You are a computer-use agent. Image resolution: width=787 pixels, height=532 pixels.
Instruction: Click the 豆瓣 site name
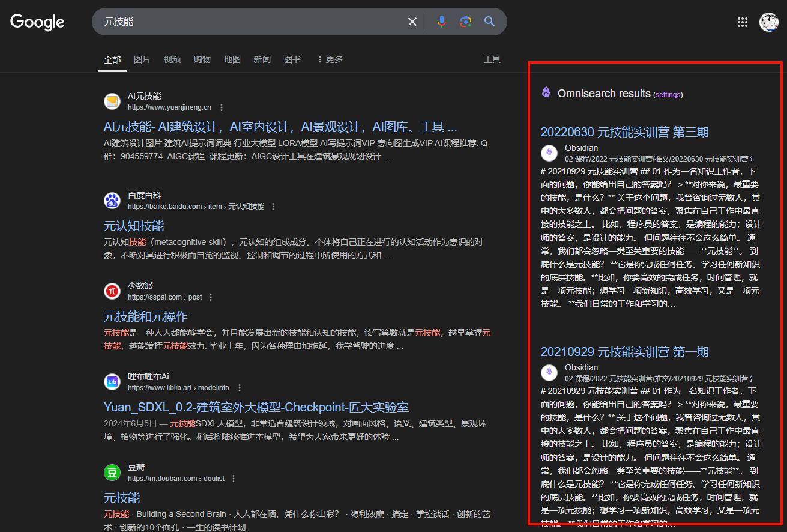click(136, 467)
